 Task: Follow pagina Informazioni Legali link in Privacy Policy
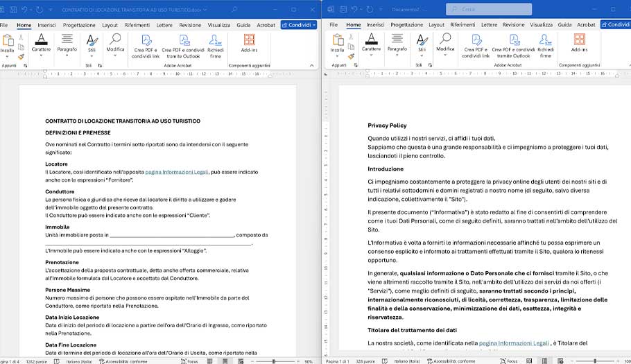514,343
